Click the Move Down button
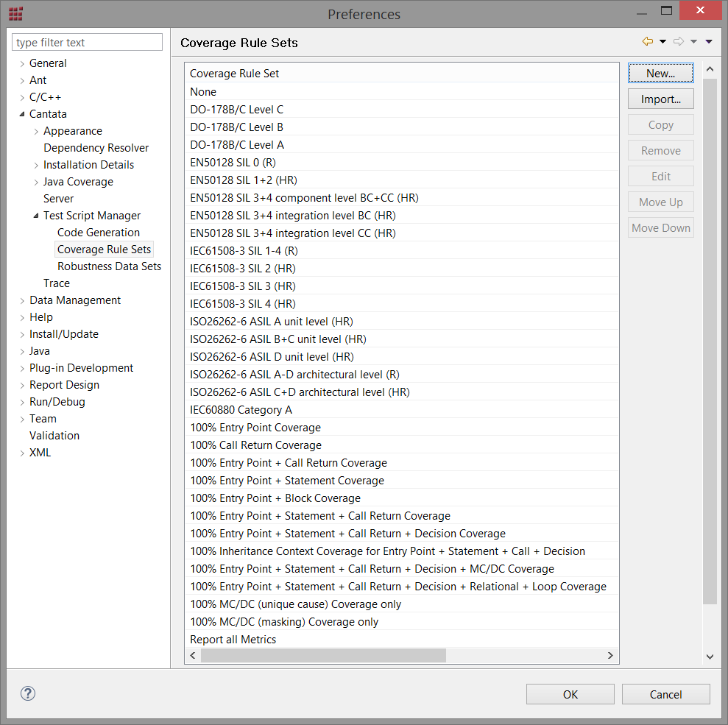Screen dimensions: 728x725 [x=661, y=228]
